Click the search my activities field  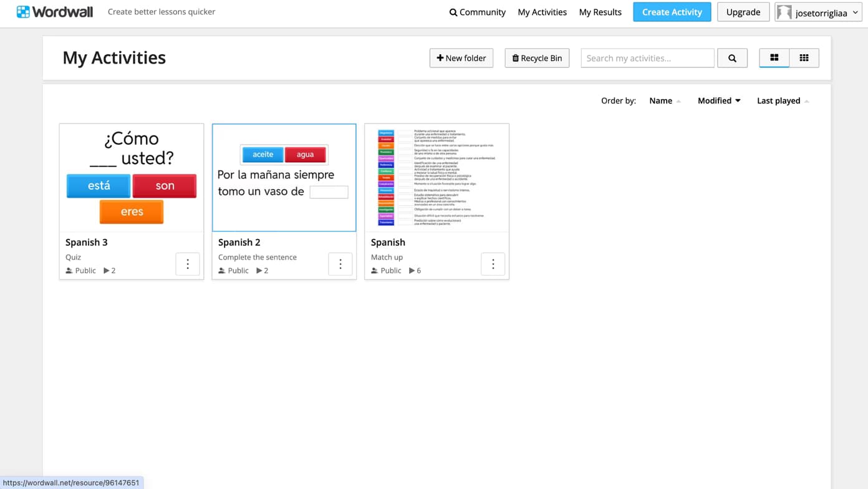click(647, 58)
